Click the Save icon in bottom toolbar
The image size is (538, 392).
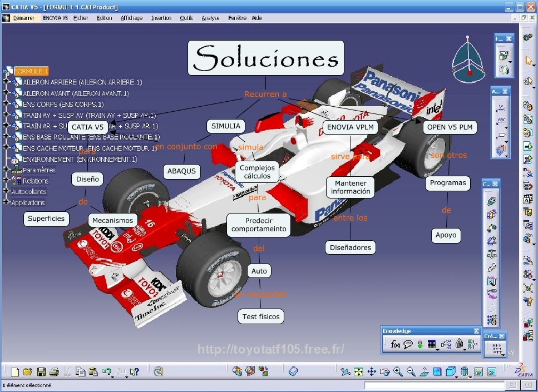coord(41,372)
